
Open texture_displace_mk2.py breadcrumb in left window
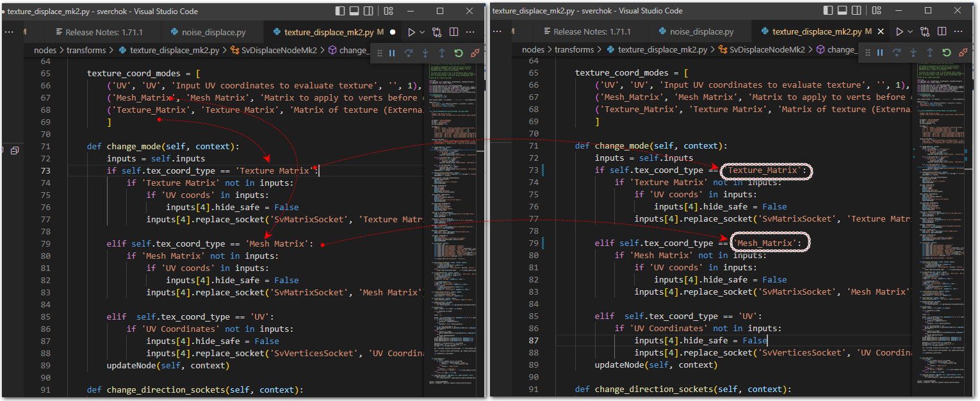(x=168, y=50)
